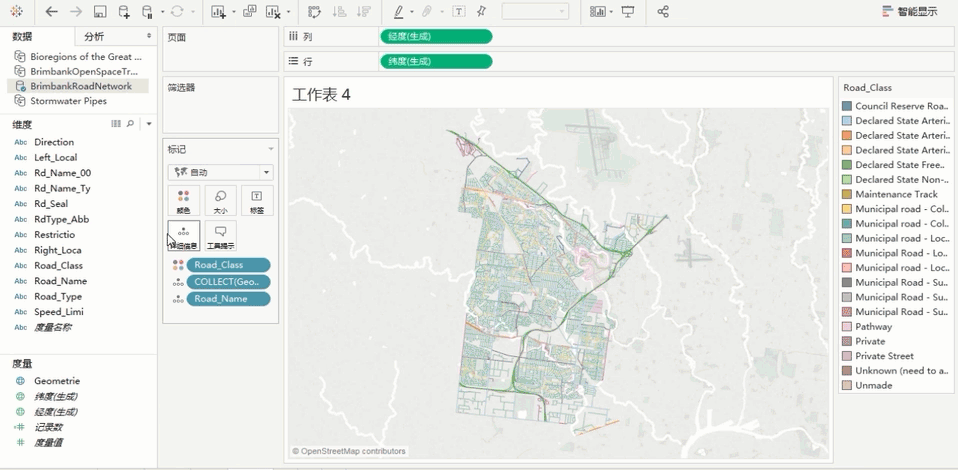The height and width of the screenshot is (470, 958).
Task: Switch to the 分析 tab
Action: click(94, 36)
